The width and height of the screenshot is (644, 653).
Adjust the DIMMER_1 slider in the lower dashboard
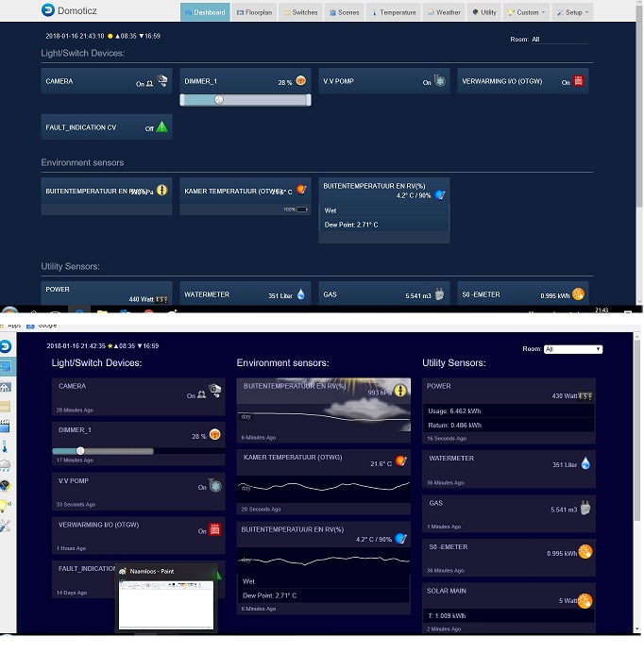[x=81, y=450]
